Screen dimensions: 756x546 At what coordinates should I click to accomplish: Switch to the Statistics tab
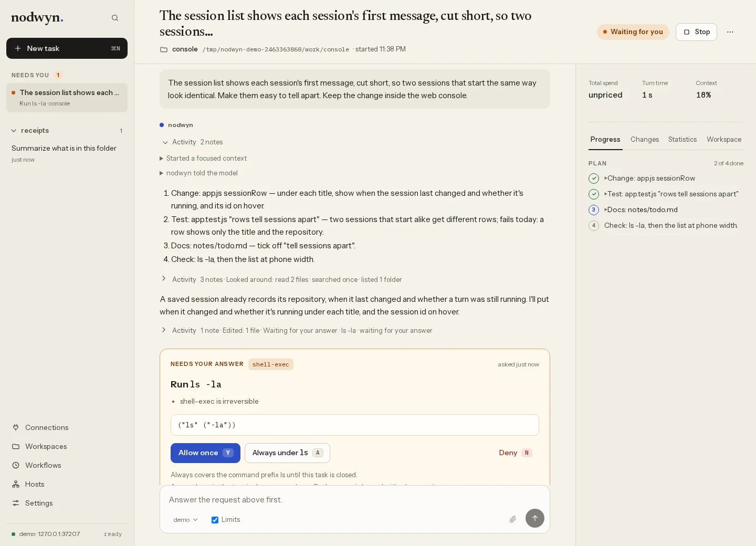[x=682, y=140]
